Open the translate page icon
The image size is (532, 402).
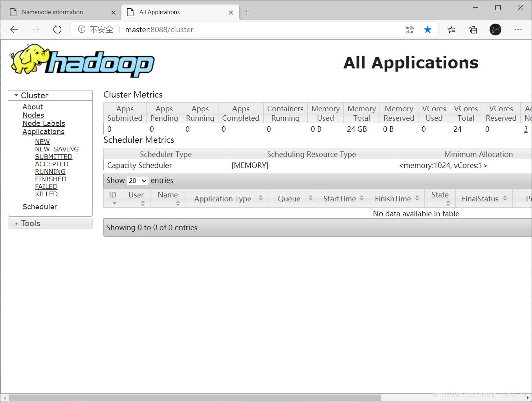[410, 30]
